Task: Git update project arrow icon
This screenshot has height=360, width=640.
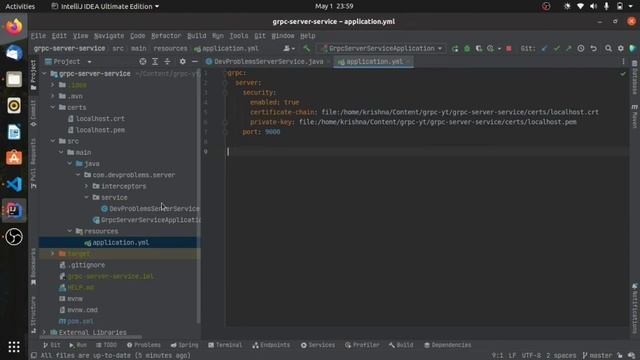Action: (544, 49)
